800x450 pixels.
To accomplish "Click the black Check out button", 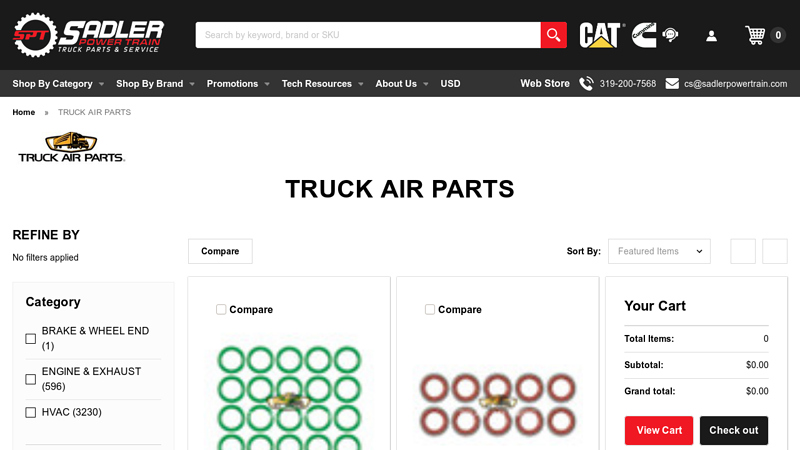I will (734, 430).
